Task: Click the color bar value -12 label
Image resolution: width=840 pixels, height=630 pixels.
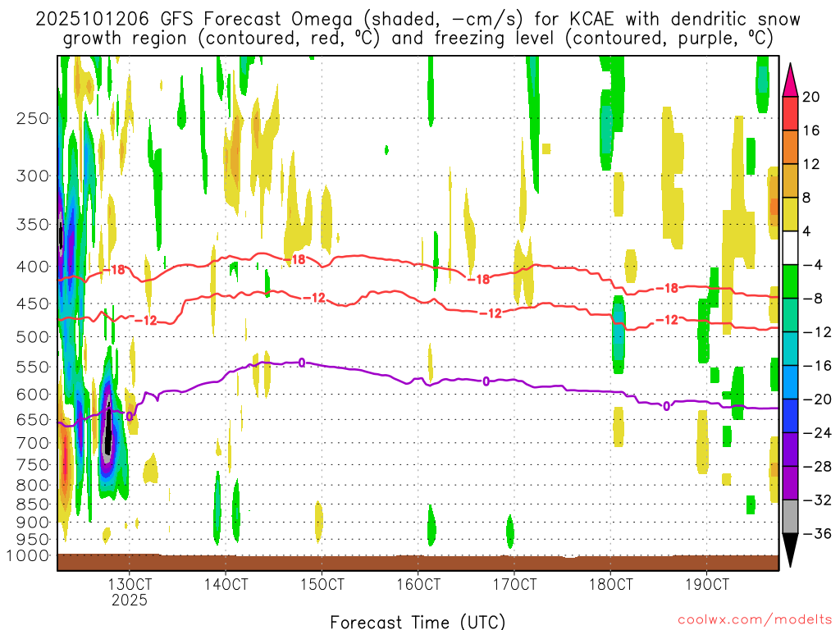Action: pos(817,332)
